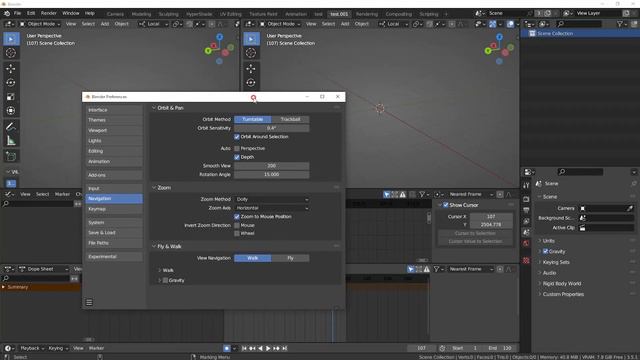
Task: Toggle auto keying record button
Action: point(227,348)
